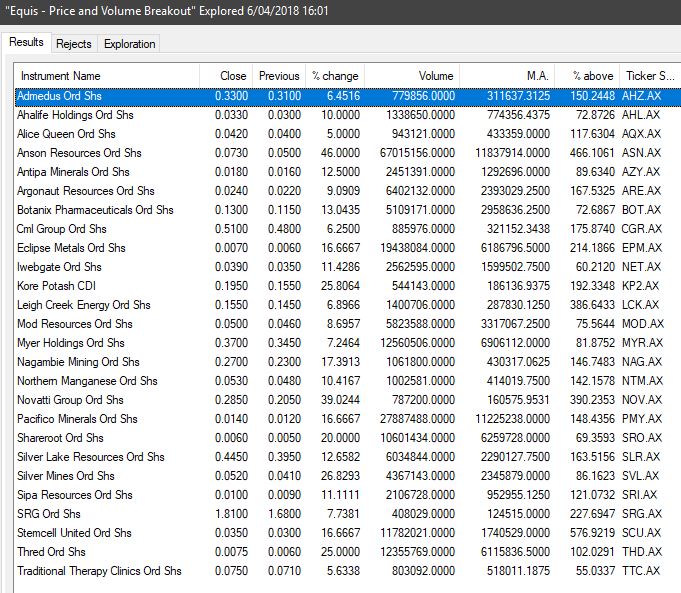Select the Silver Mines Ord Shs row
Image resolution: width=681 pixels, height=593 pixels.
(348, 476)
